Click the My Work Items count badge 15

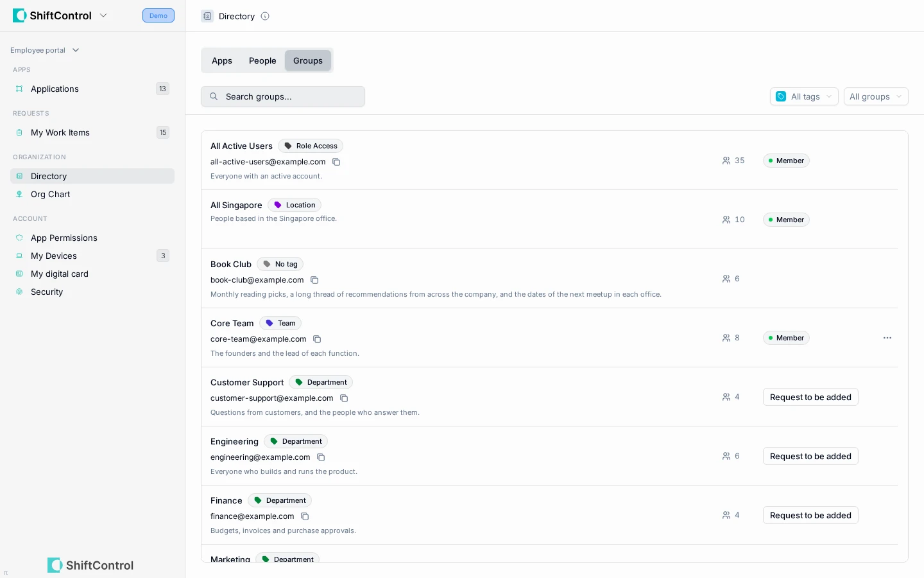[163, 132]
